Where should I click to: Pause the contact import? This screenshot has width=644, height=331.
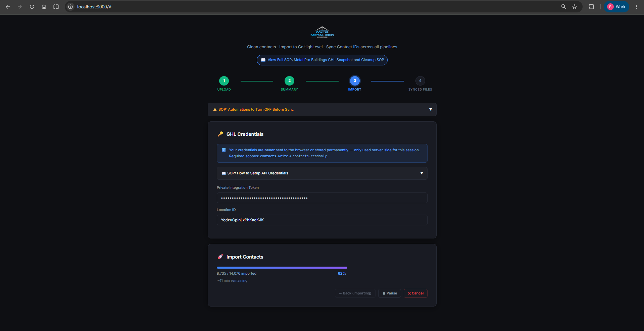(390, 293)
